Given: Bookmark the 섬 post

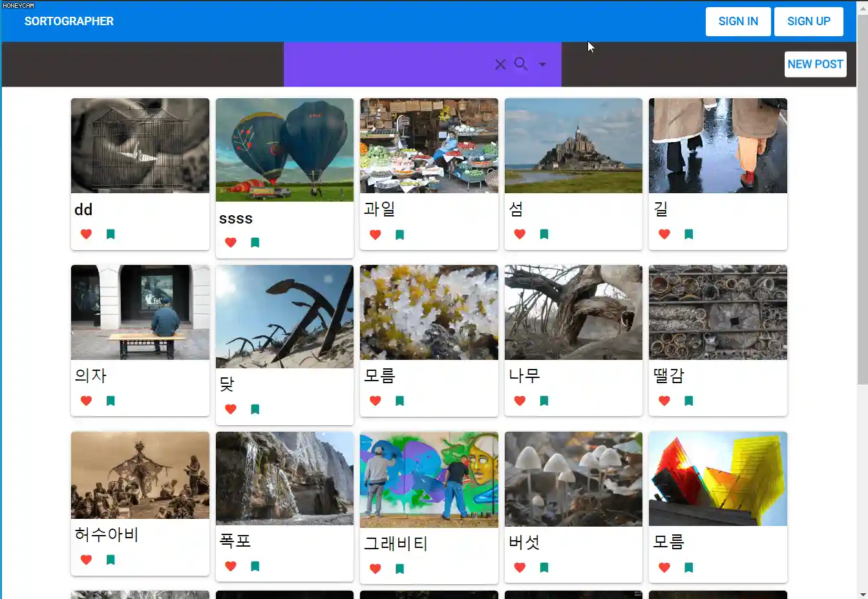Looking at the screenshot, I should (544, 235).
